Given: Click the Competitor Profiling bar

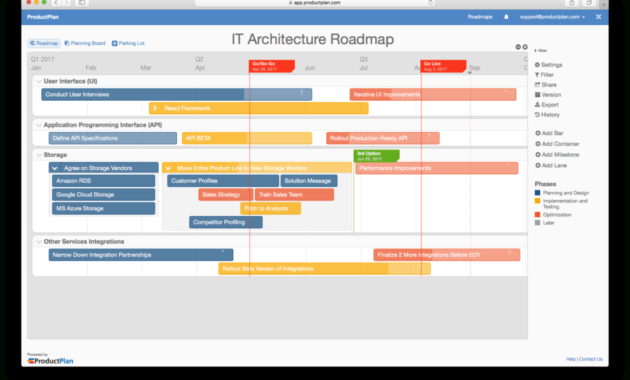Looking at the screenshot, I should click(226, 222).
